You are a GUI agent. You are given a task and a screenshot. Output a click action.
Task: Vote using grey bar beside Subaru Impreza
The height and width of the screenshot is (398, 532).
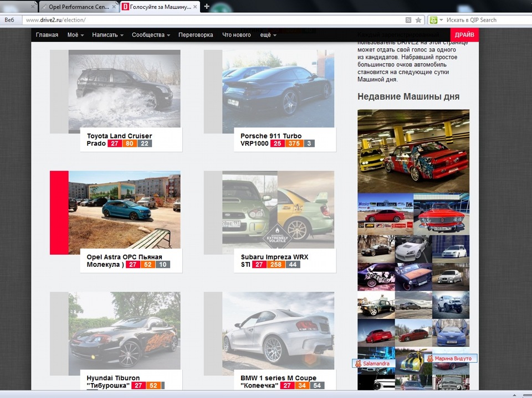pos(213,213)
